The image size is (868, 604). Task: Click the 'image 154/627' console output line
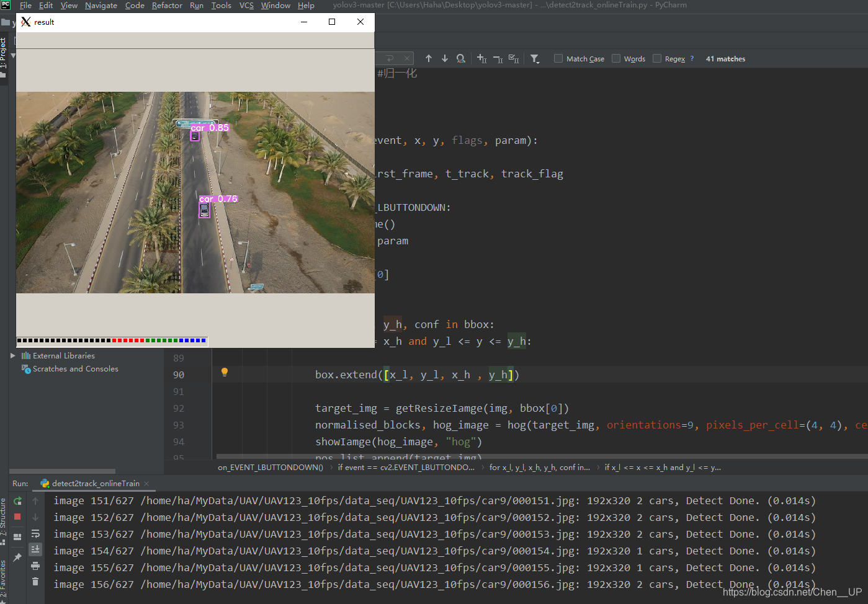point(434,551)
